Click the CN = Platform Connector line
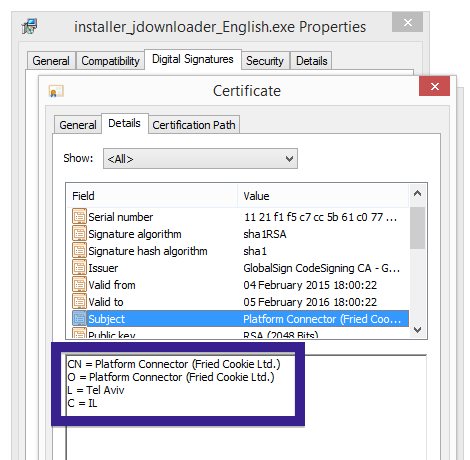The image size is (470, 460). pos(174,364)
